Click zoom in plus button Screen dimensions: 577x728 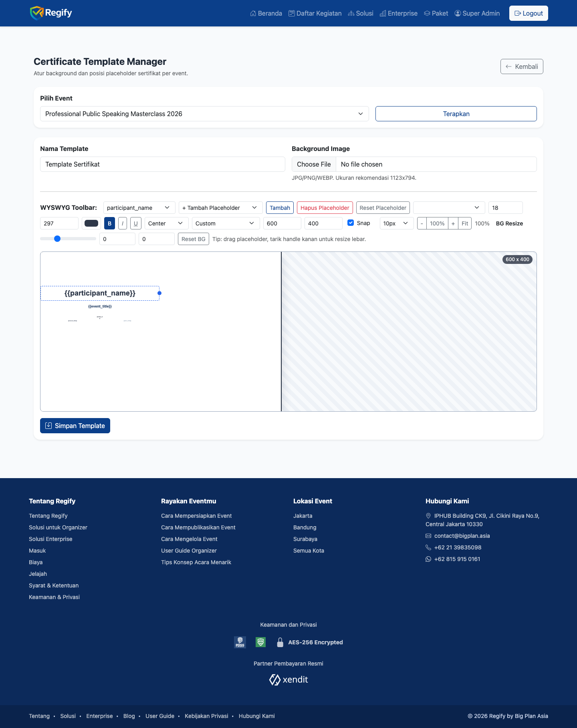(x=453, y=223)
